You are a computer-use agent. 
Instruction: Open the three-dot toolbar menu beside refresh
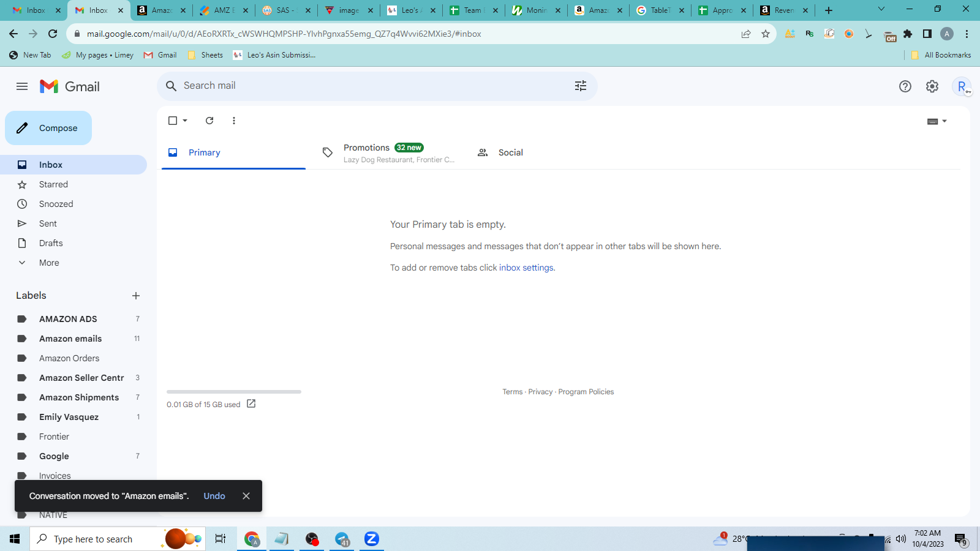(234, 121)
